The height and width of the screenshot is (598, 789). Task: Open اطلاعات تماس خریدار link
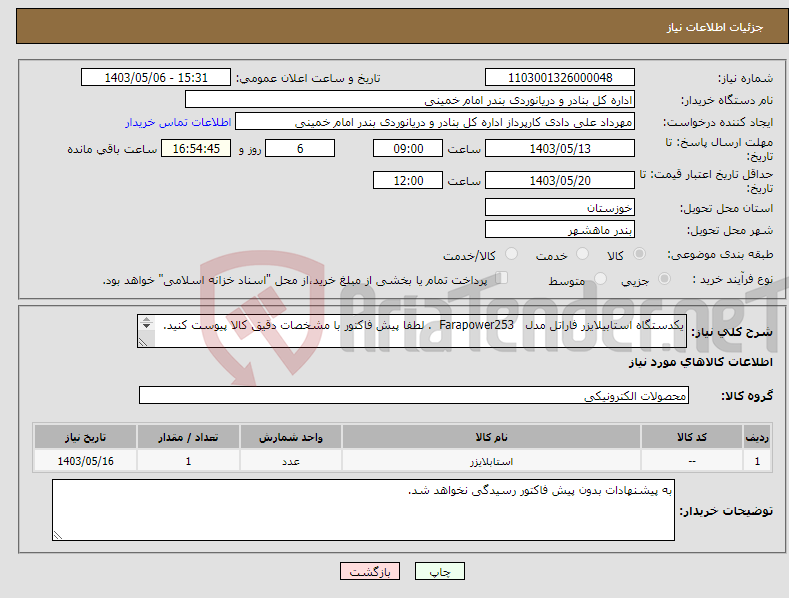pos(178,122)
